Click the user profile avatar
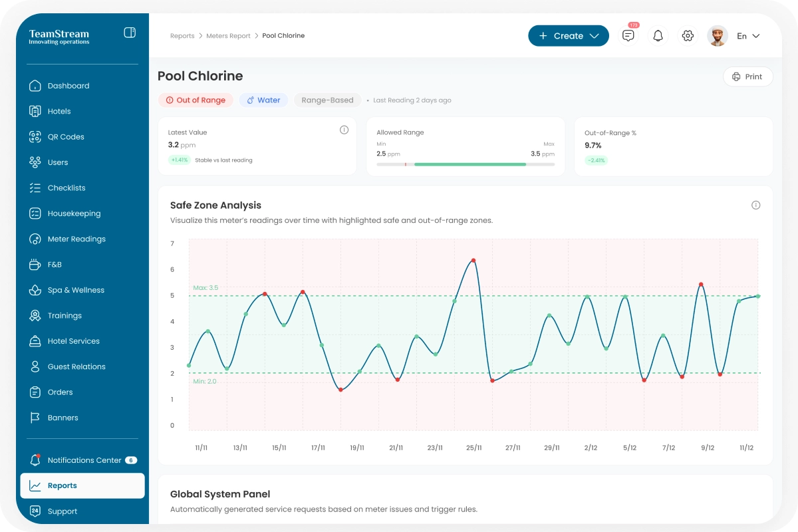Image resolution: width=798 pixels, height=532 pixels. coord(718,36)
